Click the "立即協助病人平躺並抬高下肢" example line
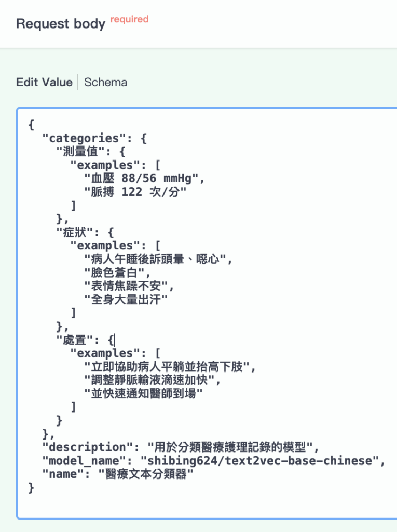397x532 pixels. point(170,367)
